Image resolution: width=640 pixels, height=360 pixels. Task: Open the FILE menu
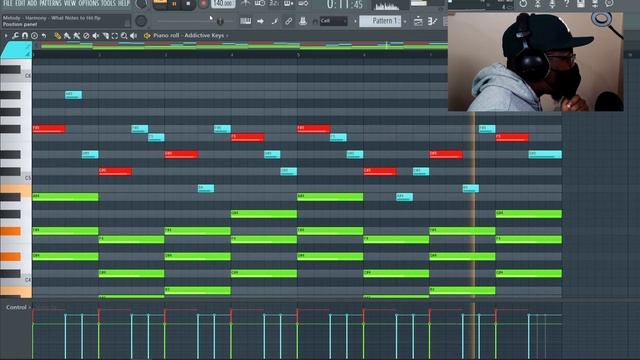[8, 3]
